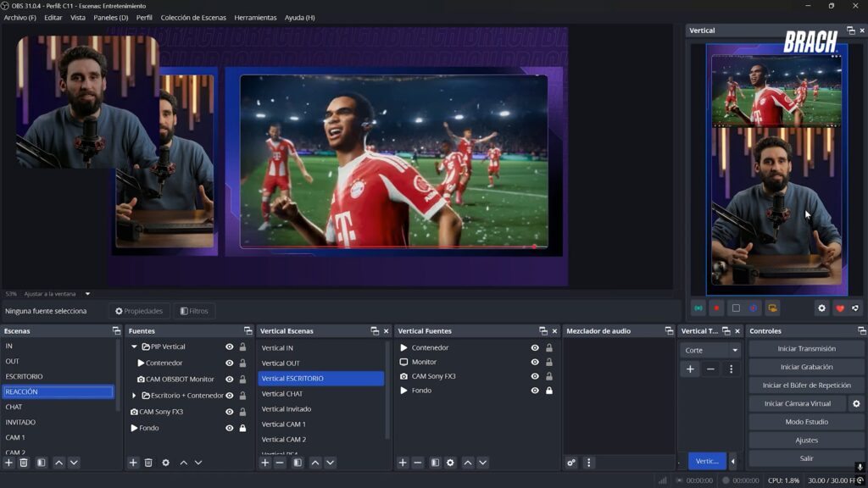Click Iniciar Grabación button
Viewport: 868px width, 488px height.
806,367
